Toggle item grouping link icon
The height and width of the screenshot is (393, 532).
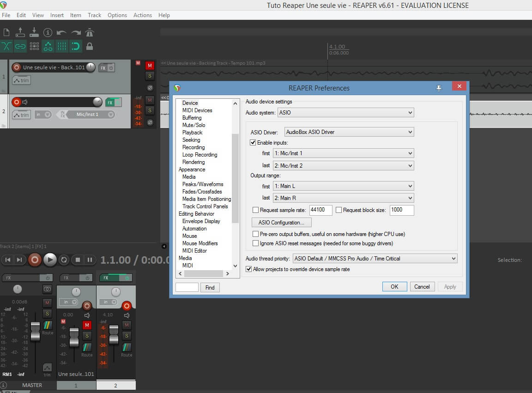pyautogui.click(x=20, y=46)
